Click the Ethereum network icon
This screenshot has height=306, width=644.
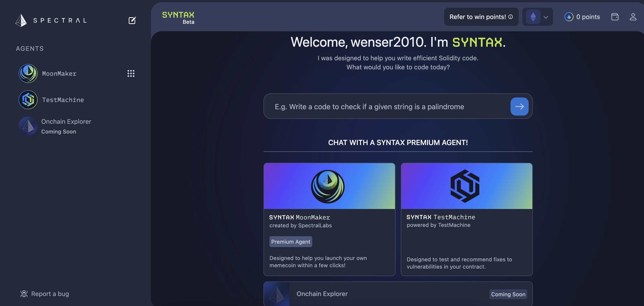click(x=533, y=17)
